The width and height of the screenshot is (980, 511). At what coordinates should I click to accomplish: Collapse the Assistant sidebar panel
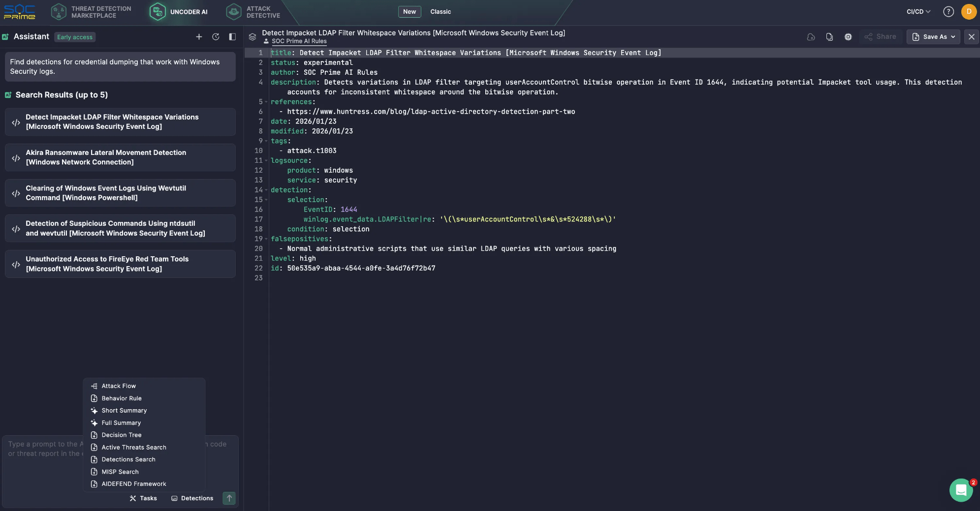231,36
